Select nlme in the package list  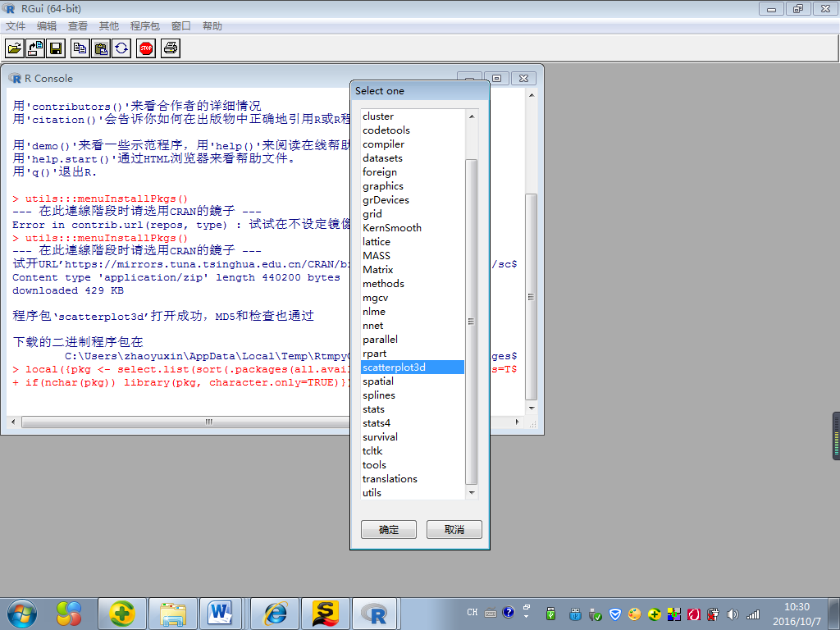(413, 311)
